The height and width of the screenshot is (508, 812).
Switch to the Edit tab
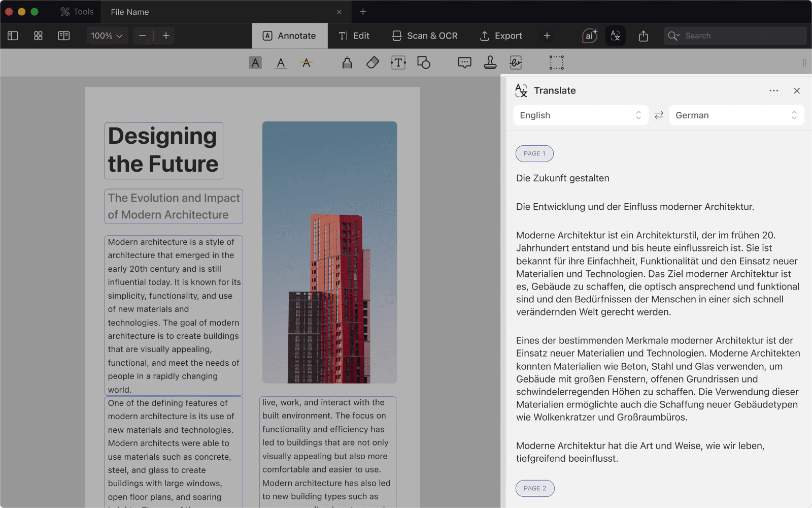354,36
